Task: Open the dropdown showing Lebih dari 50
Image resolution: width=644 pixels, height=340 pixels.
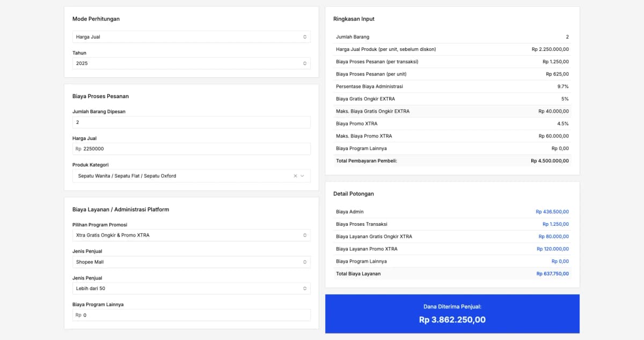Action: pyautogui.click(x=191, y=288)
